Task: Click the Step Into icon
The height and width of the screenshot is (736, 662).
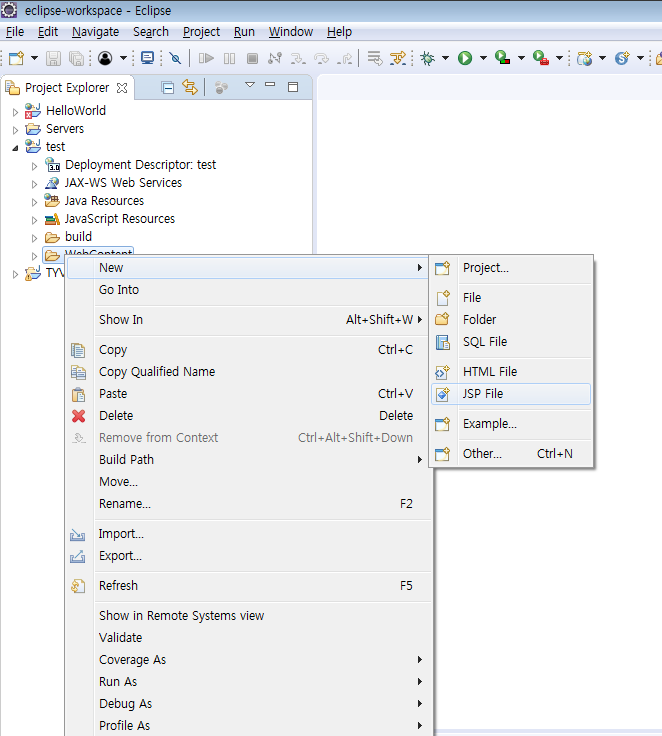Action: (x=298, y=58)
